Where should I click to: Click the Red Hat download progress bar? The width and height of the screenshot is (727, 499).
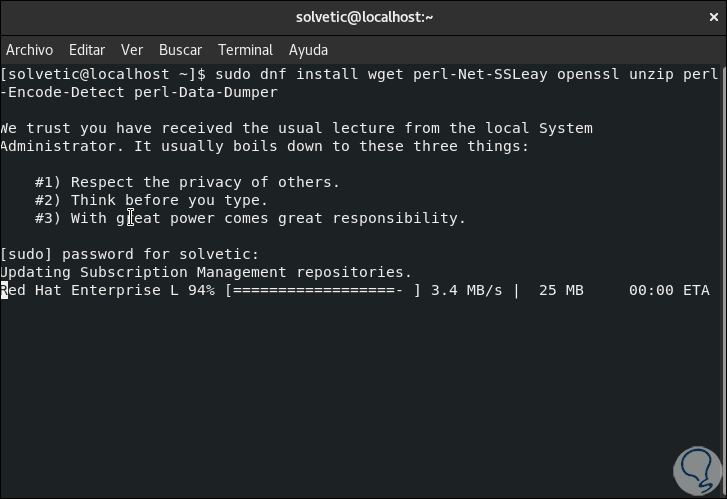click(324, 290)
